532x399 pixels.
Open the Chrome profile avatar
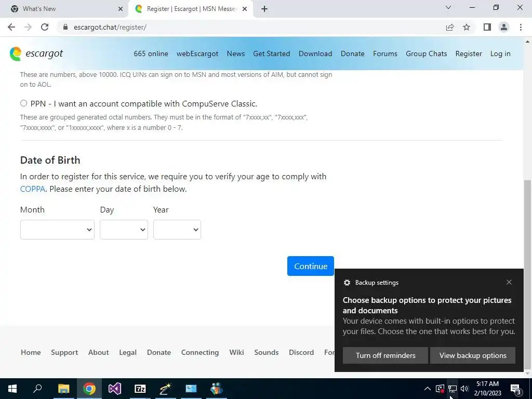[504, 27]
